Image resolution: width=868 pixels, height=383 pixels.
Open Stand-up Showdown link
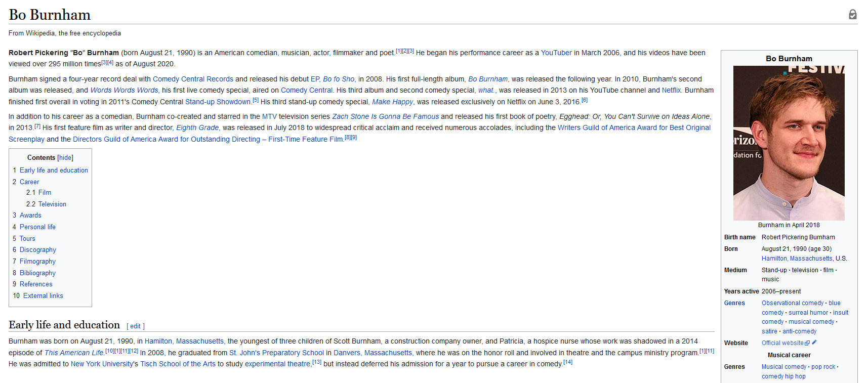click(218, 102)
